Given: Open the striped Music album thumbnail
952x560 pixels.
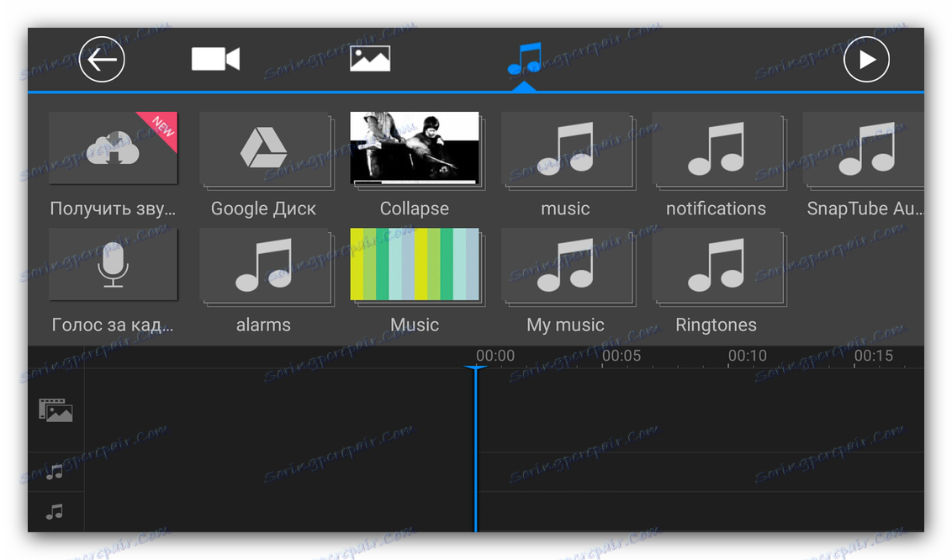Looking at the screenshot, I should point(415,264).
